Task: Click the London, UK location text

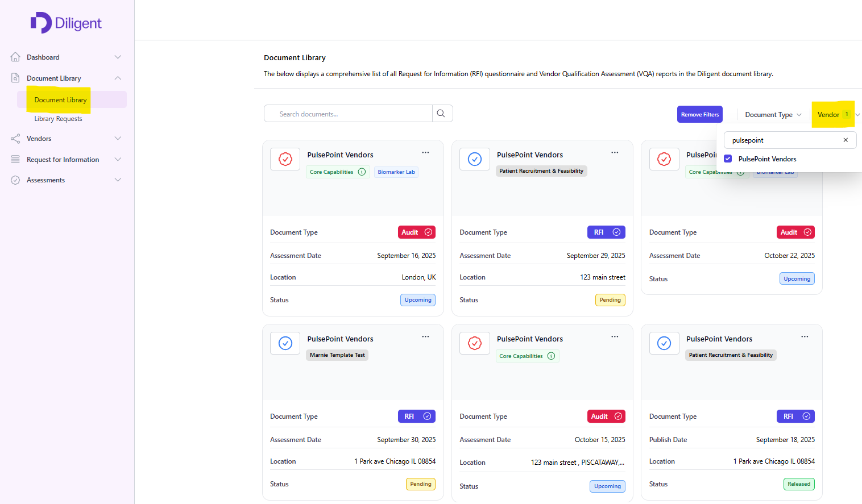Action: [419, 277]
